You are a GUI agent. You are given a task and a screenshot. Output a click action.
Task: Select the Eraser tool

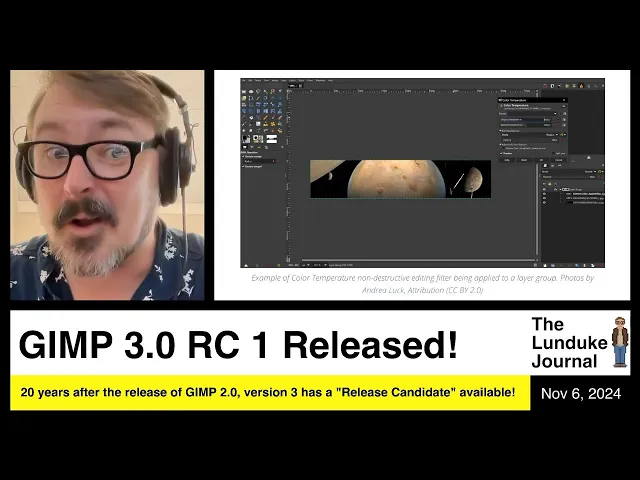(x=280, y=118)
